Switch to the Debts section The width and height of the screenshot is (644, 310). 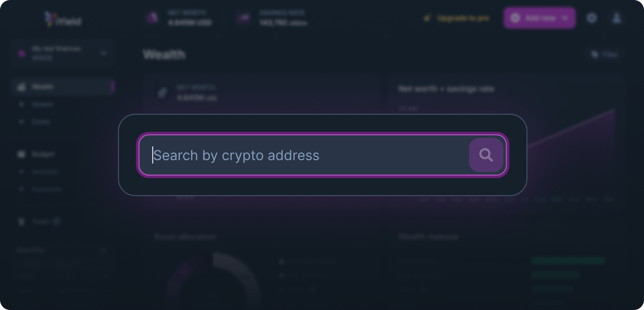coord(41,122)
